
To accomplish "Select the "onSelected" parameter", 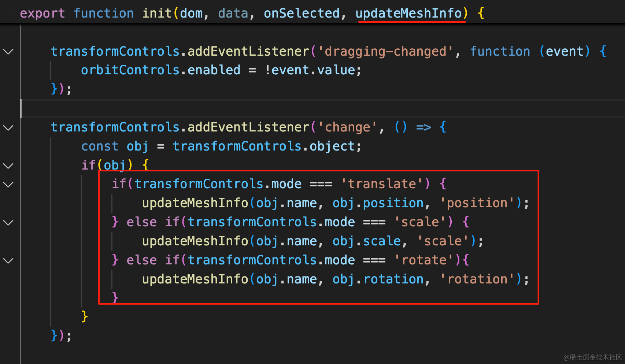I will tap(302, 14).
